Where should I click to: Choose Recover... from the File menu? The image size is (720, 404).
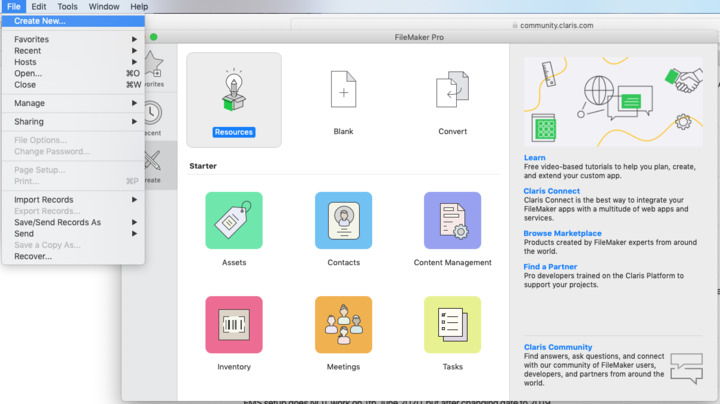tap(73, 257)
